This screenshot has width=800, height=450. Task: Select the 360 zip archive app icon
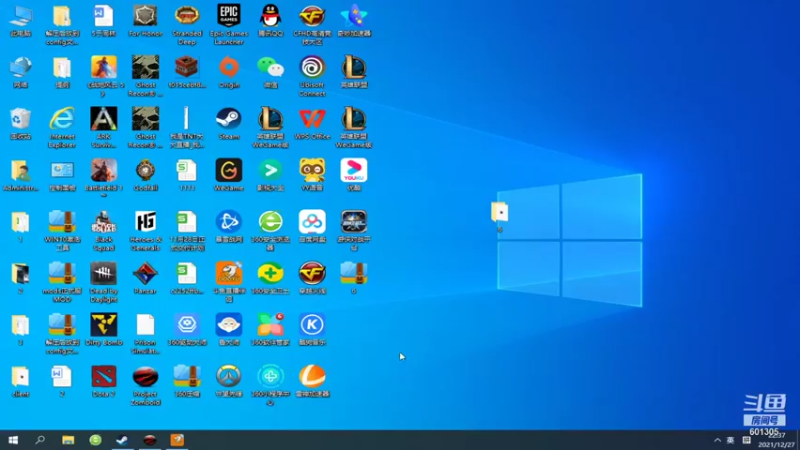(187, 382)
